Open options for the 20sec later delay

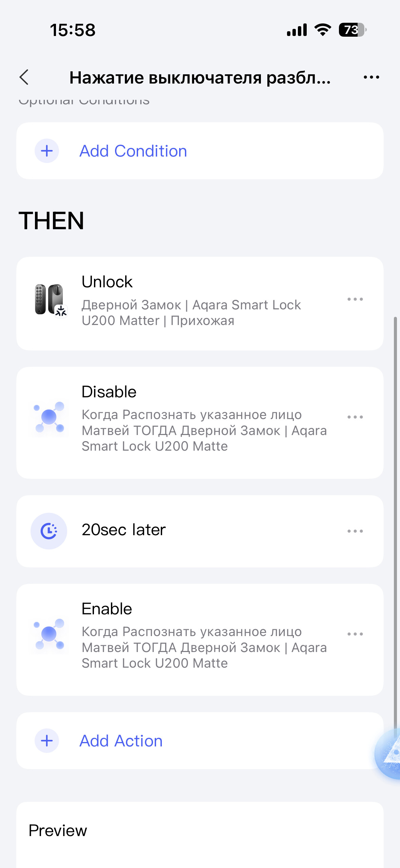(355, 531)
